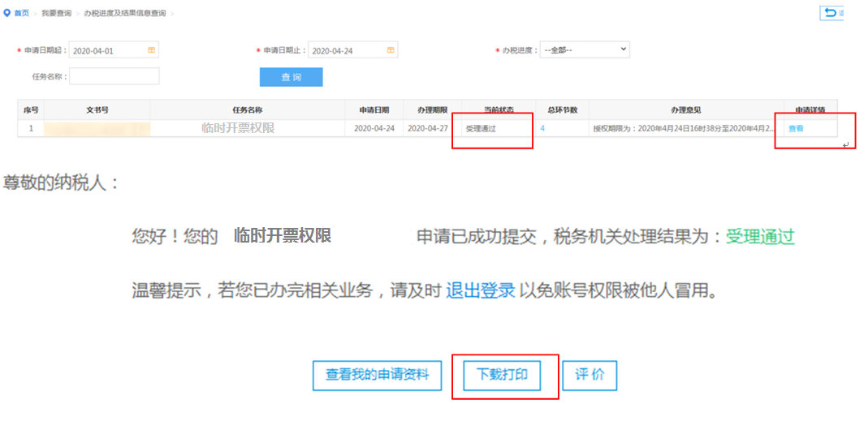This screenshot has width=868, height=421.
Task: Expand the 办税进度 dropdown
Action: coord(585,49)
